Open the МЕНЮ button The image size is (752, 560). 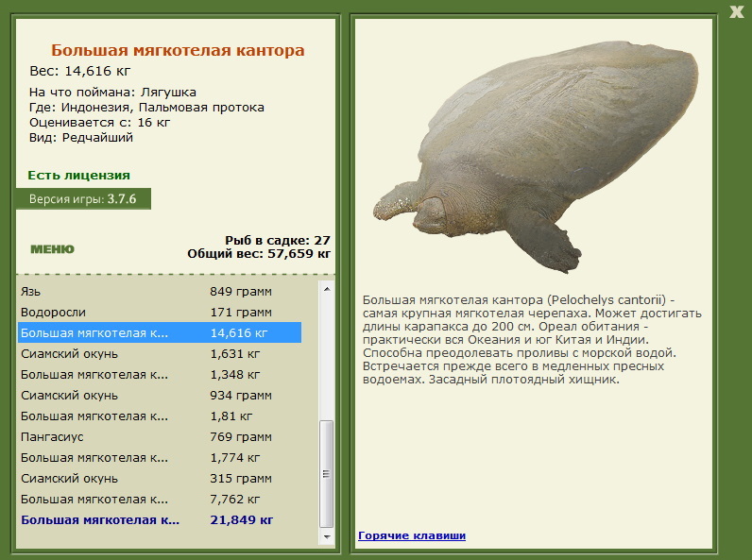tap(52, 248)
